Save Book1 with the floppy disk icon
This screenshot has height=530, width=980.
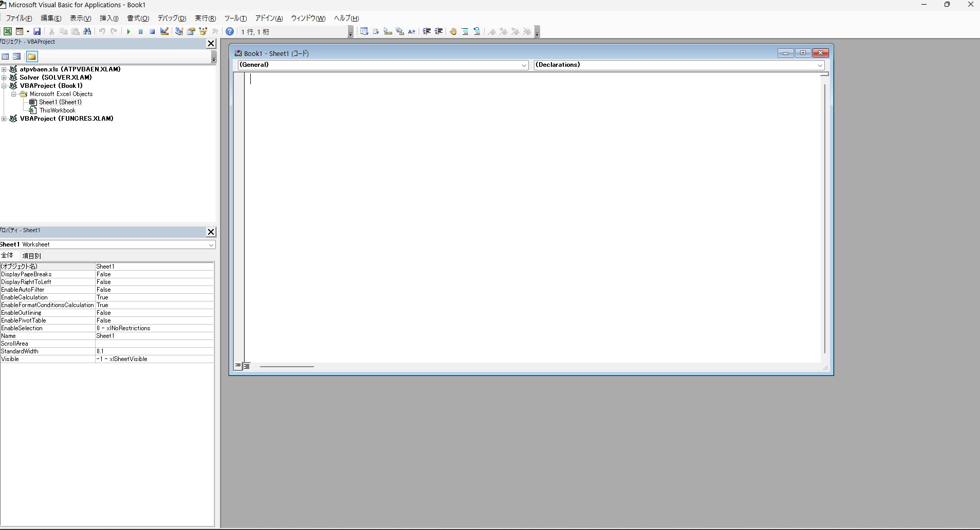(x=37, y=31)
